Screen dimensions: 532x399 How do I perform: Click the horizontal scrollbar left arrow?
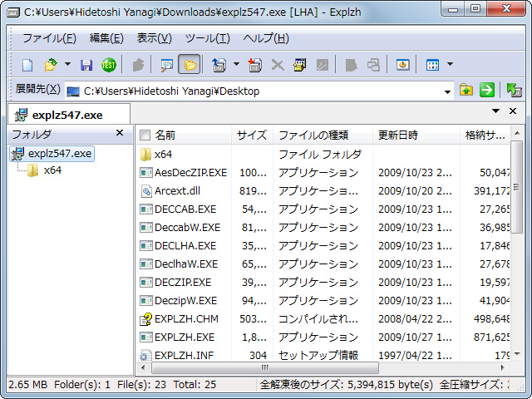pos(143,367)
